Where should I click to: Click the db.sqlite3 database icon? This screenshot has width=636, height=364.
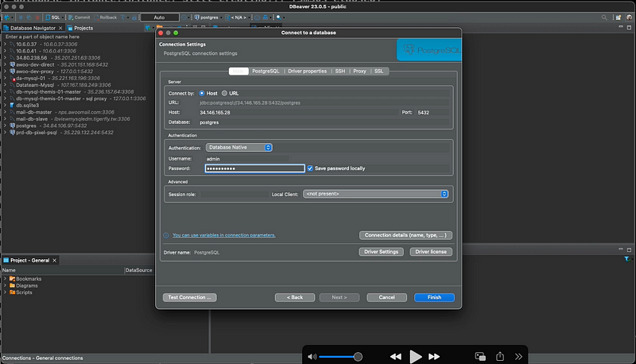pyautogui.click(x=12, y=106)
